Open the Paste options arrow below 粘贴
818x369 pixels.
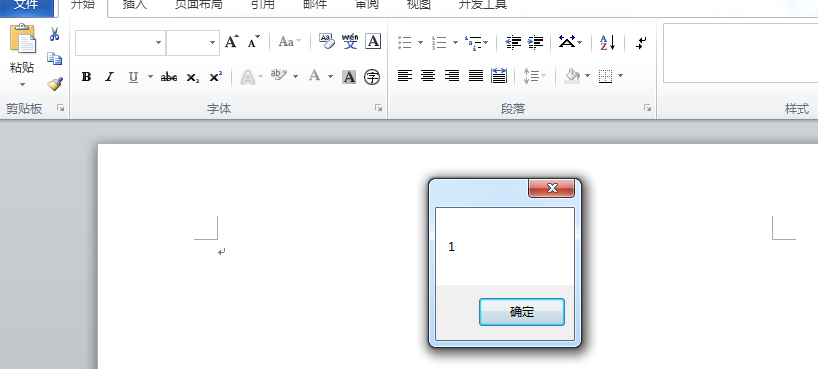[22, 85]
